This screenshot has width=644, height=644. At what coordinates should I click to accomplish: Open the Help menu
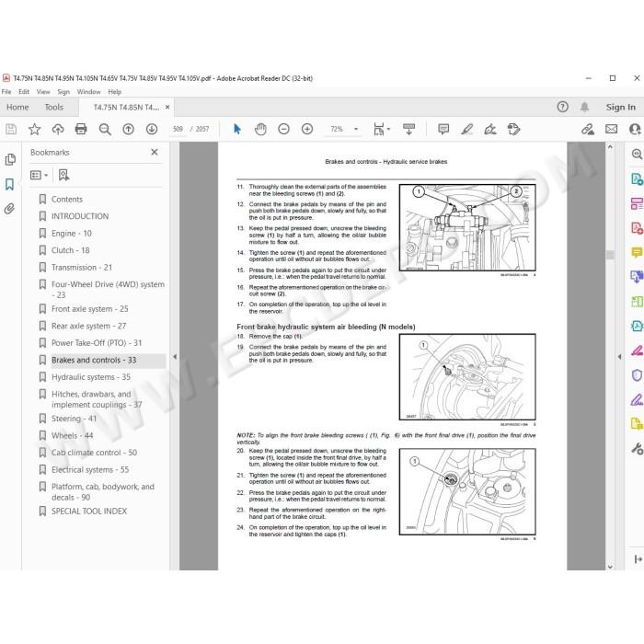point(115,92)
